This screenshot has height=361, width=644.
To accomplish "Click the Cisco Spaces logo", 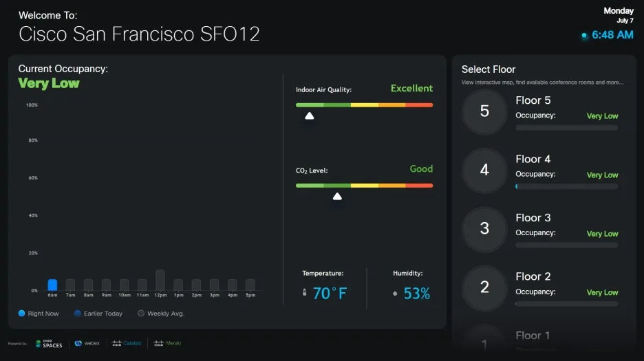I will [x=49, y=343].
